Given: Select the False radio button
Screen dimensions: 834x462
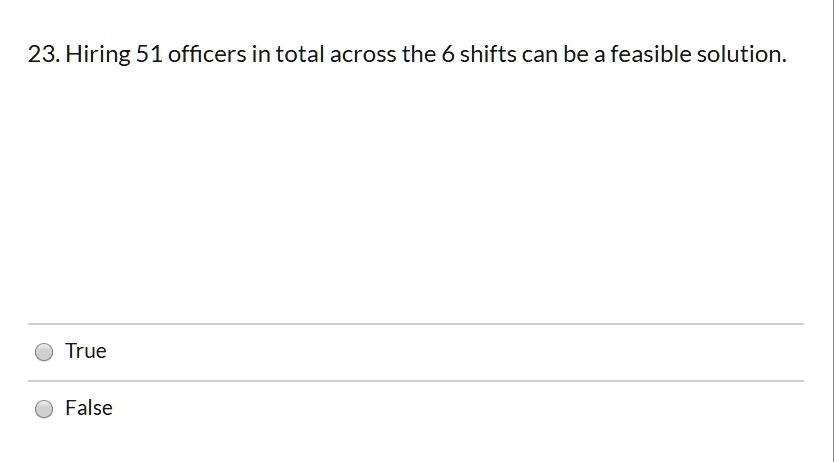Looking at the screenshot, I should [44, 409].
